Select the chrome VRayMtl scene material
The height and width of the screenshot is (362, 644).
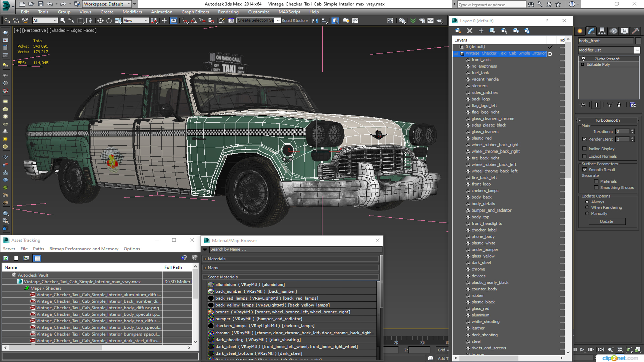point(291,333)
